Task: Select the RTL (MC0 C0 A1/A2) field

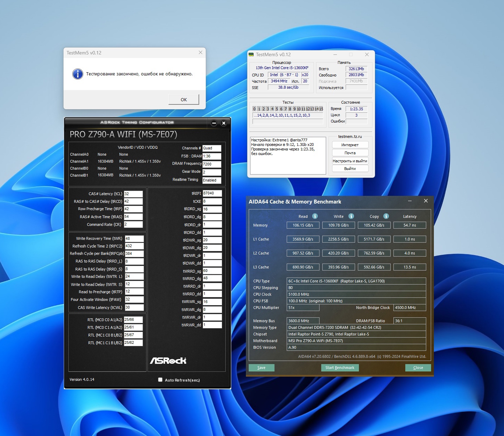Action: coord(134,320)
